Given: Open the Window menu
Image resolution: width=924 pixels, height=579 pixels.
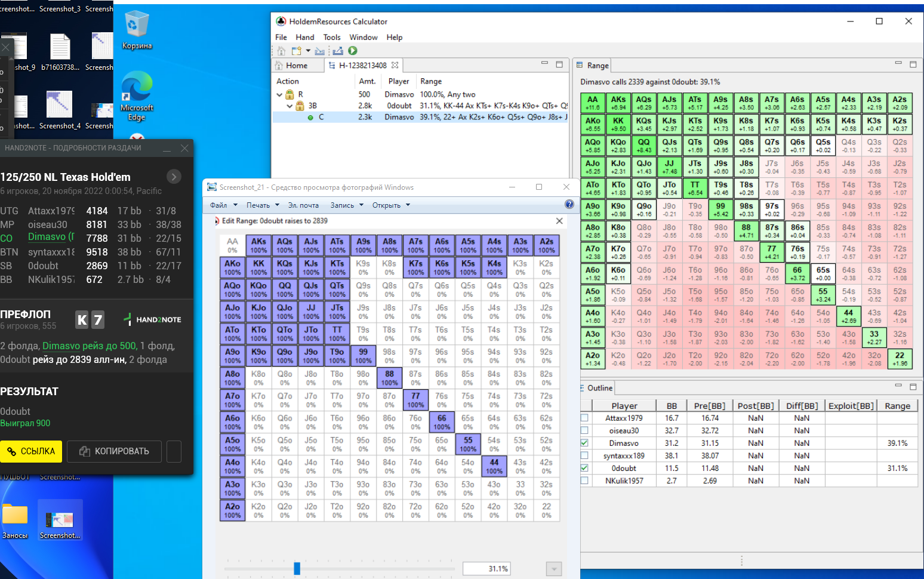Looking at the screenshot, I should pos(364,37).
